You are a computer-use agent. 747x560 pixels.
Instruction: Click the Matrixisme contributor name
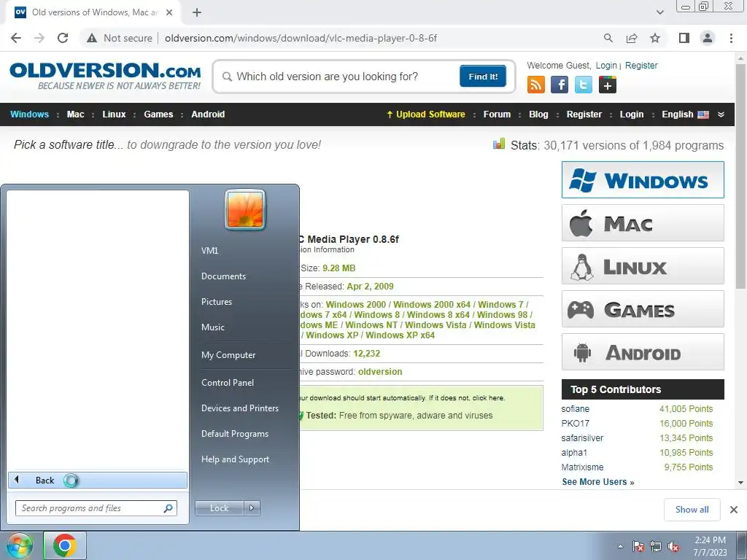582,467
